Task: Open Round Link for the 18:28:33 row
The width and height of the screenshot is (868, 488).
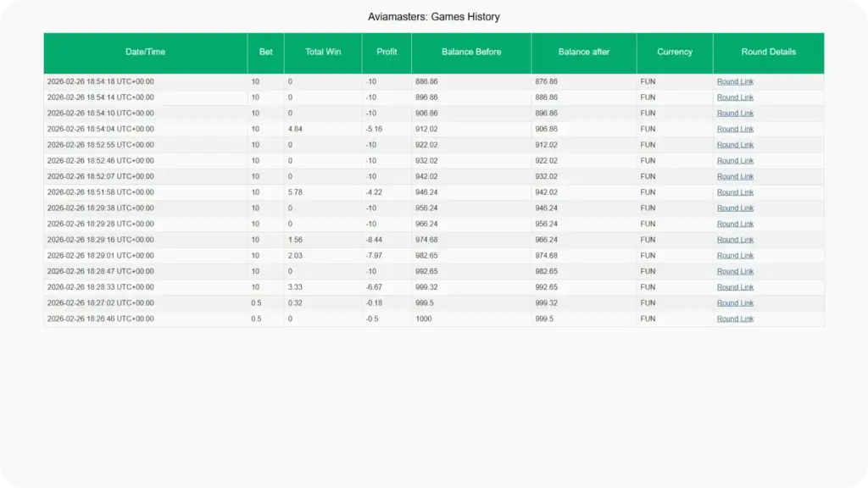Action: [735, 287]
